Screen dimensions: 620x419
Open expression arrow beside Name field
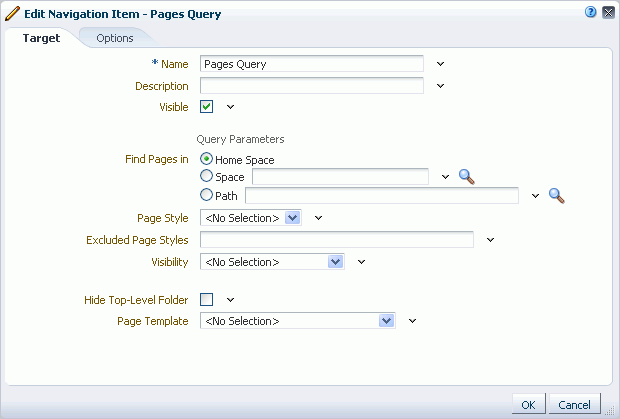tap(440, 64)
